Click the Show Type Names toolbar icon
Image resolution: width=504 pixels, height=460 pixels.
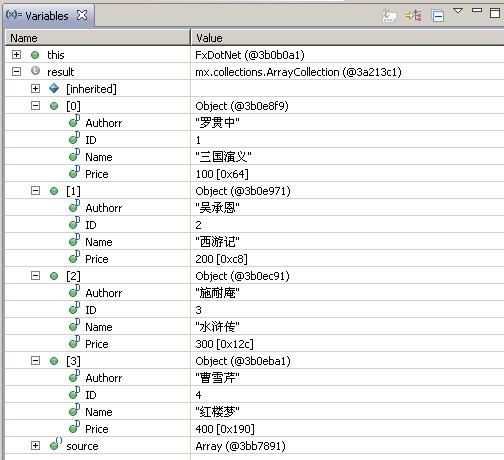click(389, 16)
